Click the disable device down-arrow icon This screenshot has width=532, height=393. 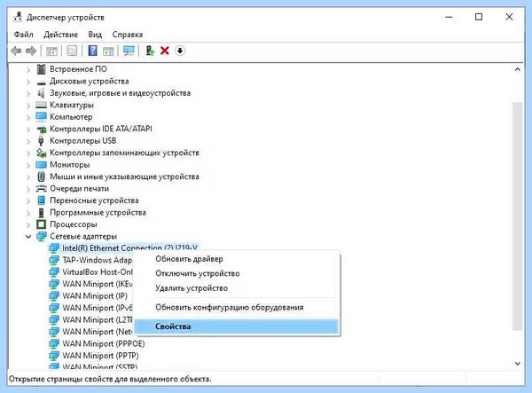point(180,51)
